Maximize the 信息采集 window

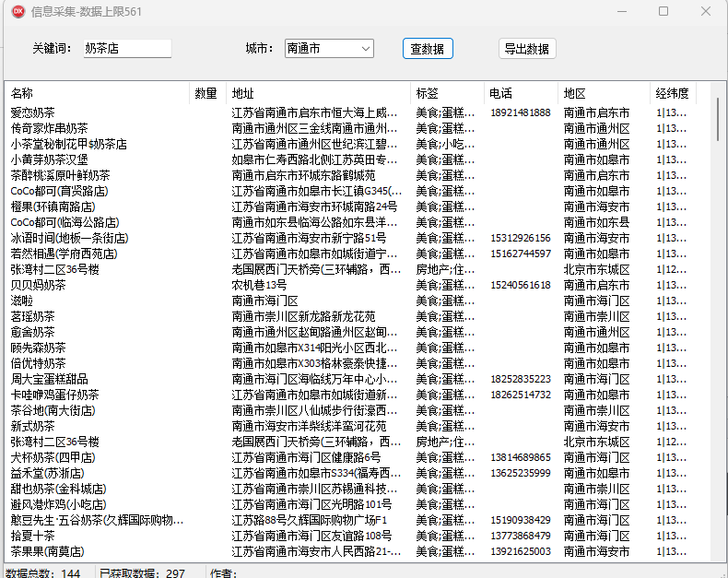point(663,12)
